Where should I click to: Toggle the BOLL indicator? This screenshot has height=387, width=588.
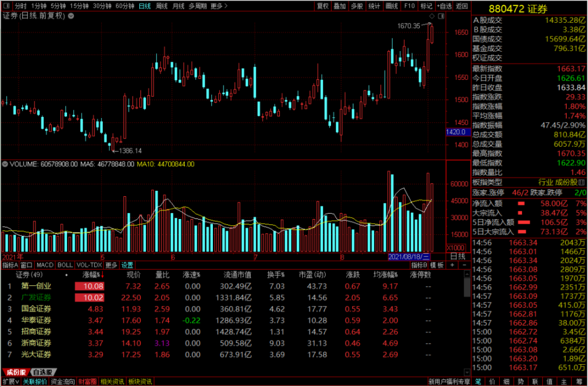coord(65,265)
